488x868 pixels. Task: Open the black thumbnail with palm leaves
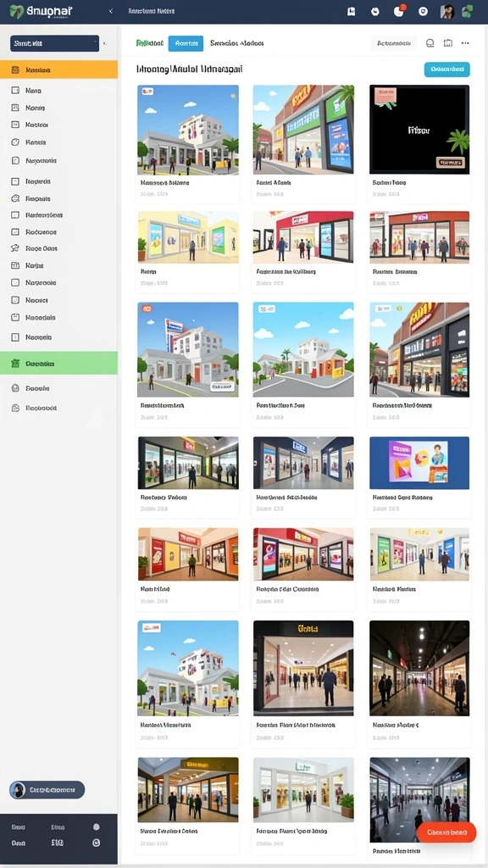tap(419, 130)
